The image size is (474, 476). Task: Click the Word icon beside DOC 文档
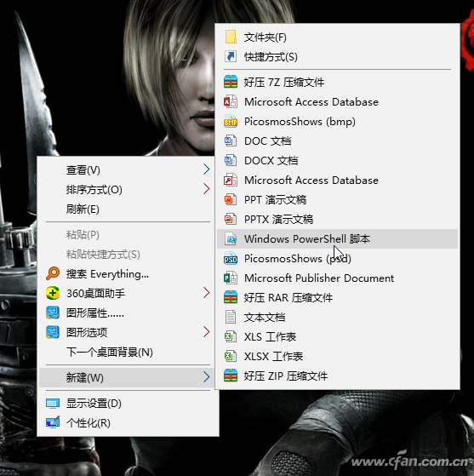tap(231, 141)
